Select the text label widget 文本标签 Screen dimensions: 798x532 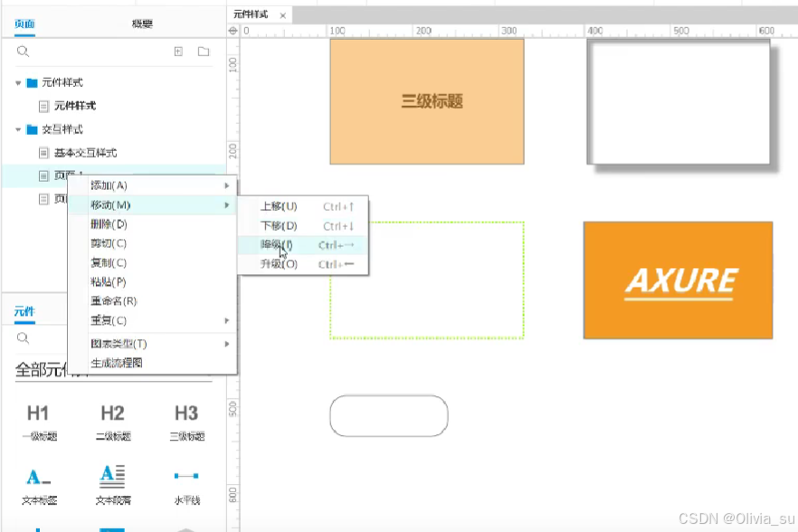click(39, 486)
